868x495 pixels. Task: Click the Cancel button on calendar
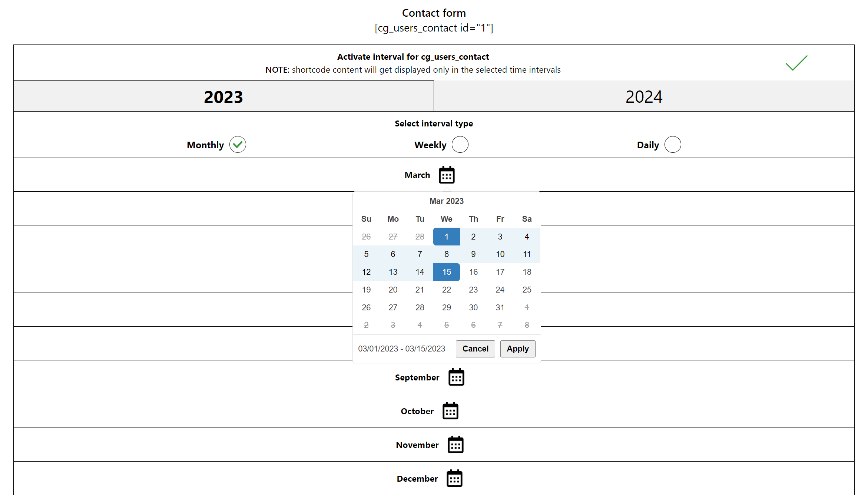[x=475, y=349]
